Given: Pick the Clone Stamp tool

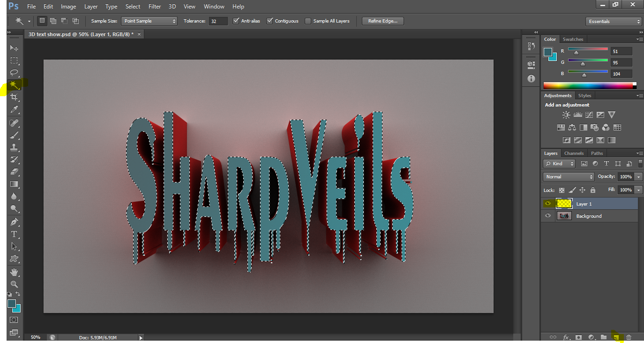Looking at the screenshot, I should pos(14,148).
